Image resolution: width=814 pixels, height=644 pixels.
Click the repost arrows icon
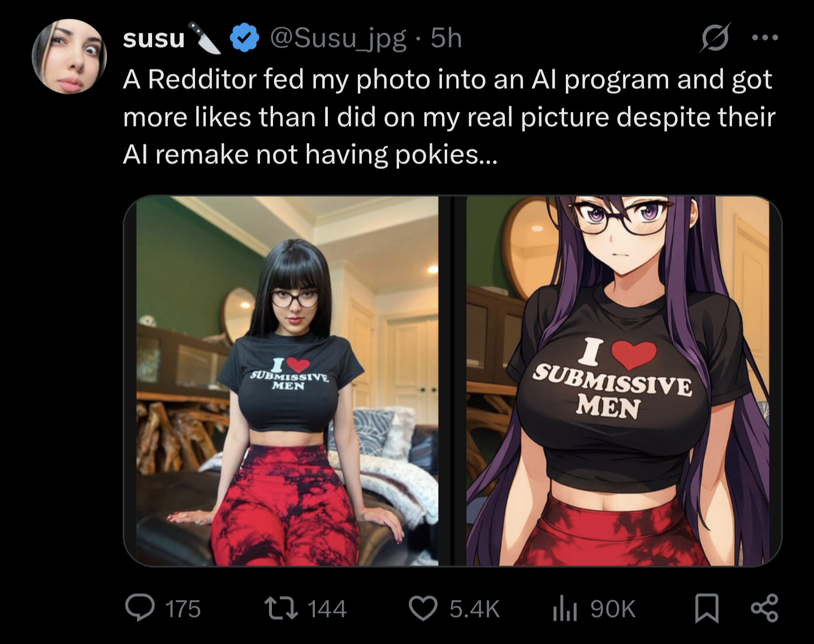coord(282,608)
